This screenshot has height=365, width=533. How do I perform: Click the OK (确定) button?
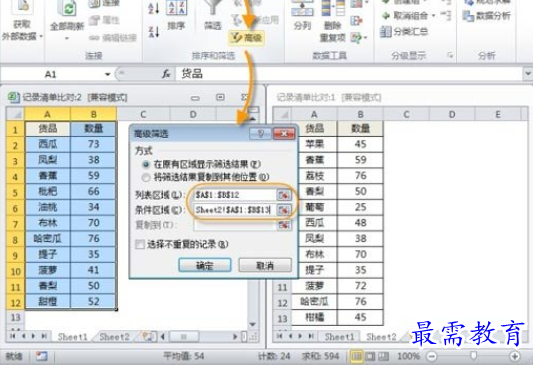(205, 265)
